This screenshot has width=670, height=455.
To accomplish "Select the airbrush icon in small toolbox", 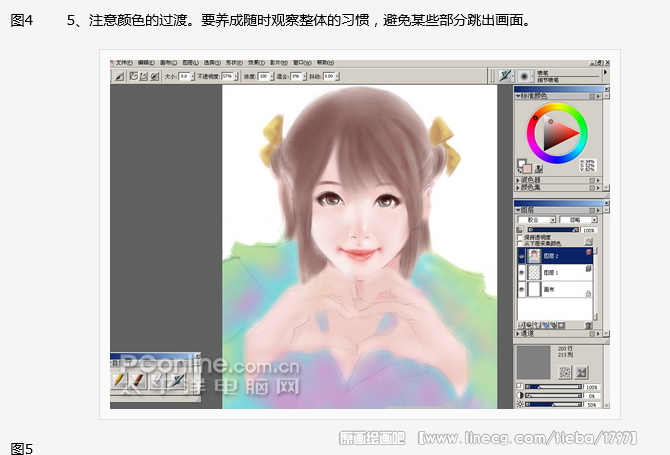I will [x=177, y=380].
